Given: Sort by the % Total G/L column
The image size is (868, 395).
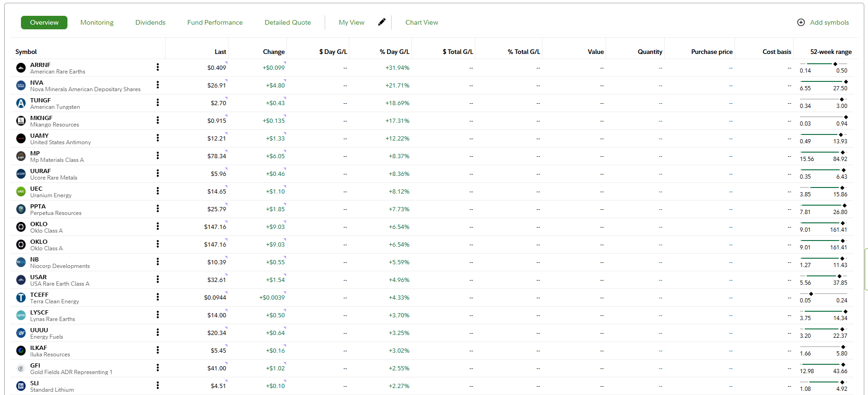Looking at the screenshot, I should click(524, 52).
